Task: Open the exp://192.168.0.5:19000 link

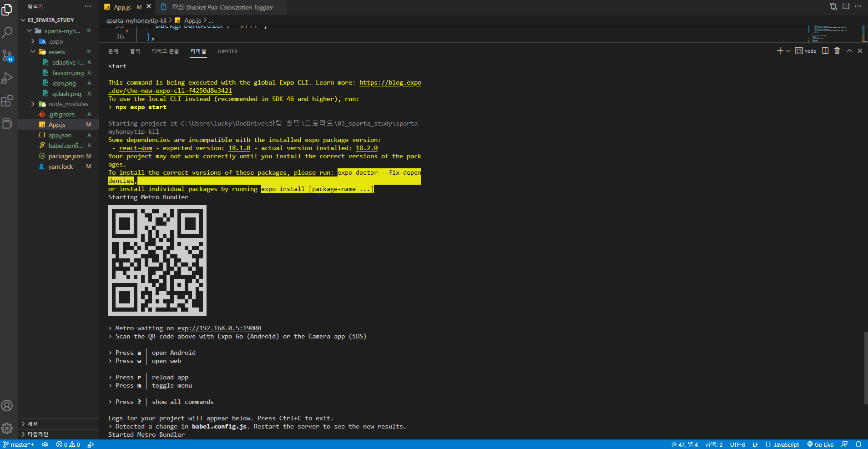Action: click(219, 328)
